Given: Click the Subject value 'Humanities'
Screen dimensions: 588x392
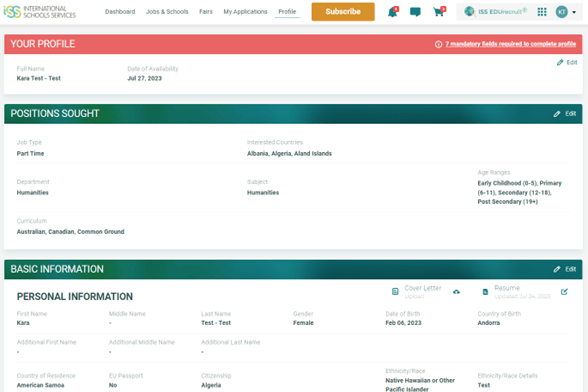Looking at the screenshot, I should [x=263, y=193].
